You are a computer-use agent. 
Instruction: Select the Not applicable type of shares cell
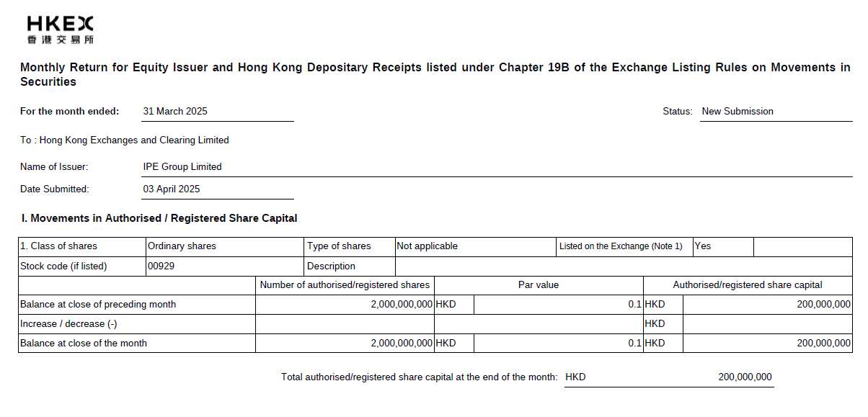click(476, 246)
